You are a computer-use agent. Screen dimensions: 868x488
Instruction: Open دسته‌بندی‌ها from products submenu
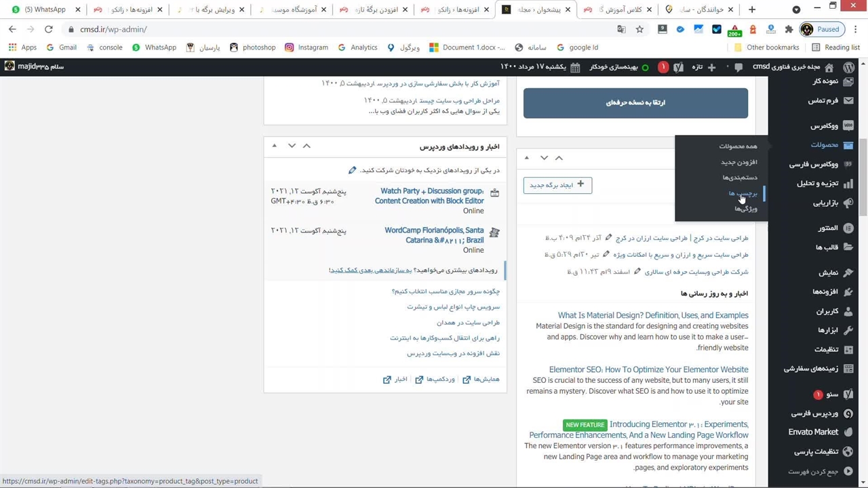click(x=740, y=178)
